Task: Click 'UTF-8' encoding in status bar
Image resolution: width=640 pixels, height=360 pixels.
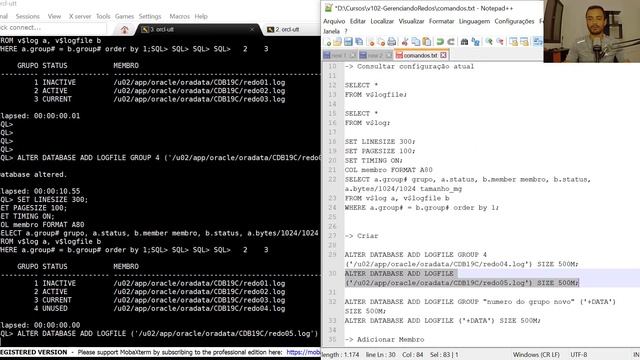Action: (578, 355)
